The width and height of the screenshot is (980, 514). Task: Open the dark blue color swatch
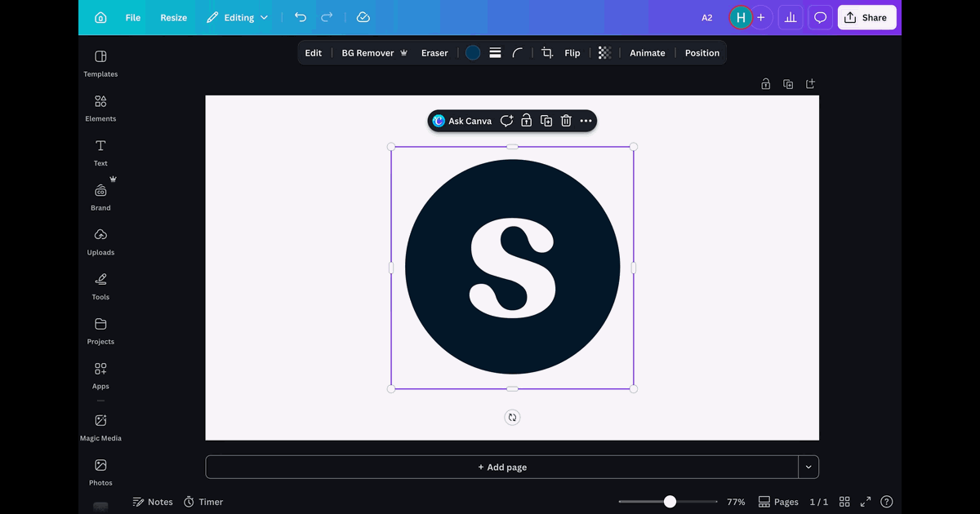473,53
